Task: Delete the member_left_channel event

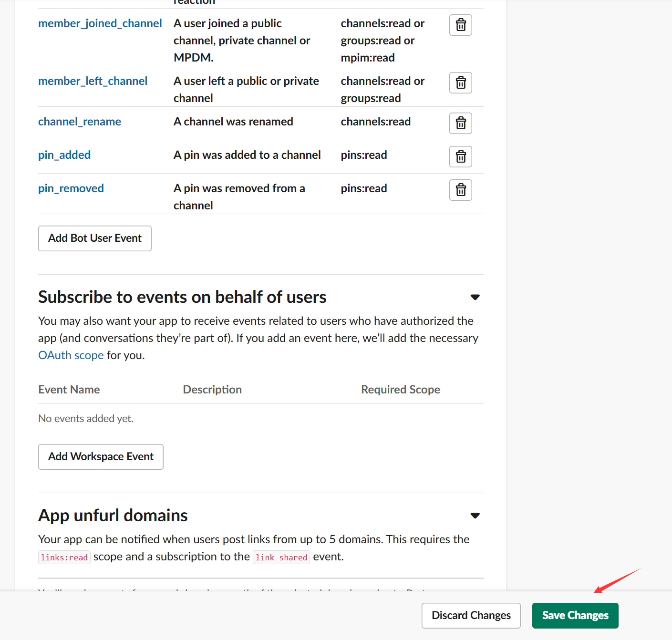Action: [460, 83]
